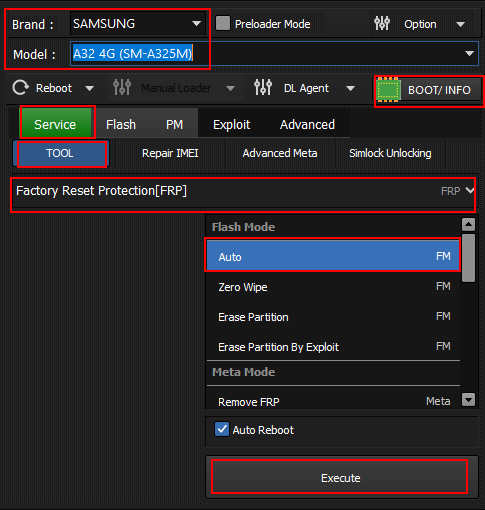The image size is (485, 510).
Task: Open the Reboot dropdown arrow
Action: (89, 88)
